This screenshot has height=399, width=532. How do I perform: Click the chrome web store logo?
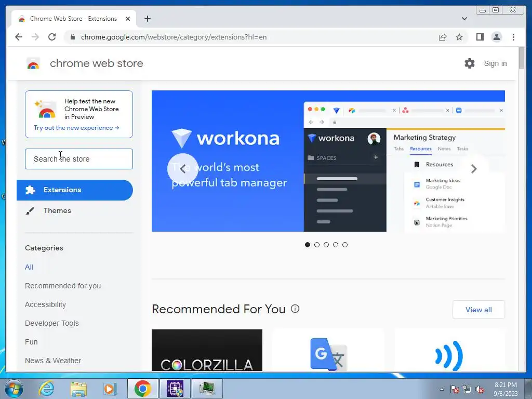click(x=33, y=63)
